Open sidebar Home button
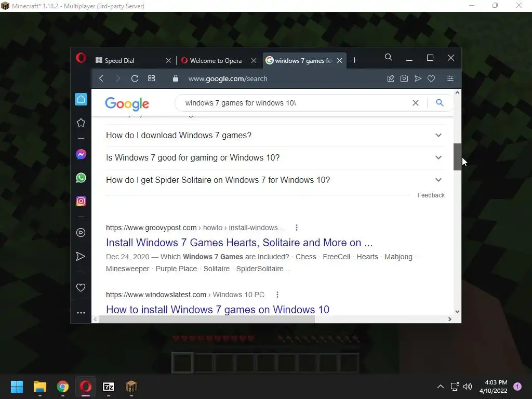This screenshot has width=532, height=399. 81,99
